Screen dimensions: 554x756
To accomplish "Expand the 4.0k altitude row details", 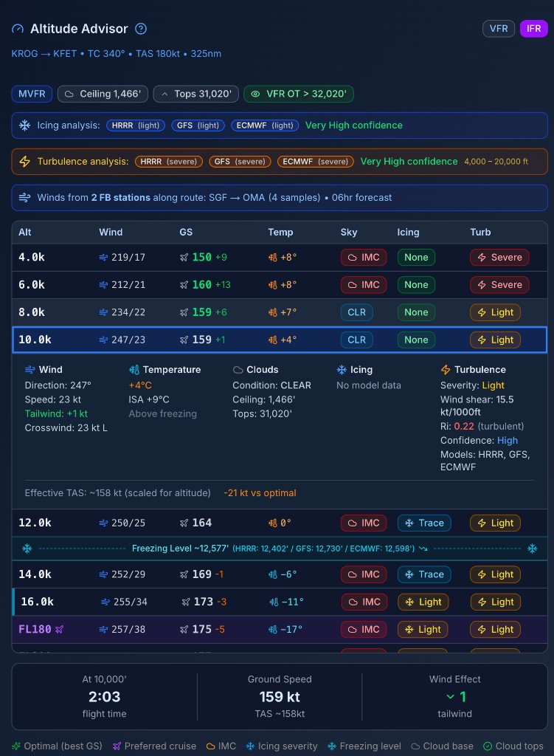I will [280, 258].
